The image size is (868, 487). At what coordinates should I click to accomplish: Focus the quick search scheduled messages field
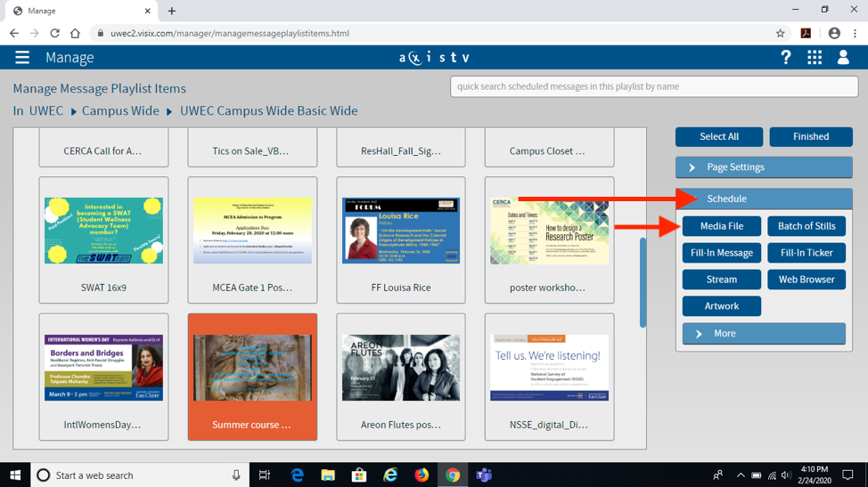click(x=654, y=86)
